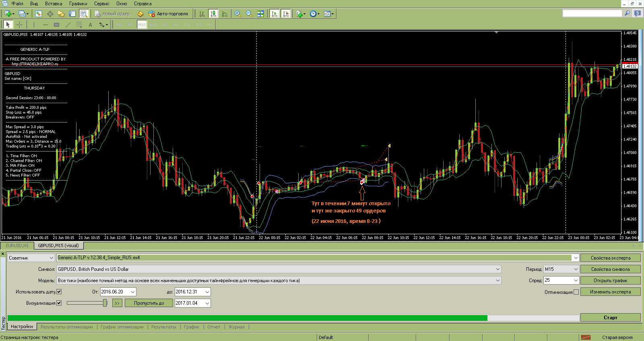Tile windows icon in toolbar
644x341 pixels.
pos(260,14)
